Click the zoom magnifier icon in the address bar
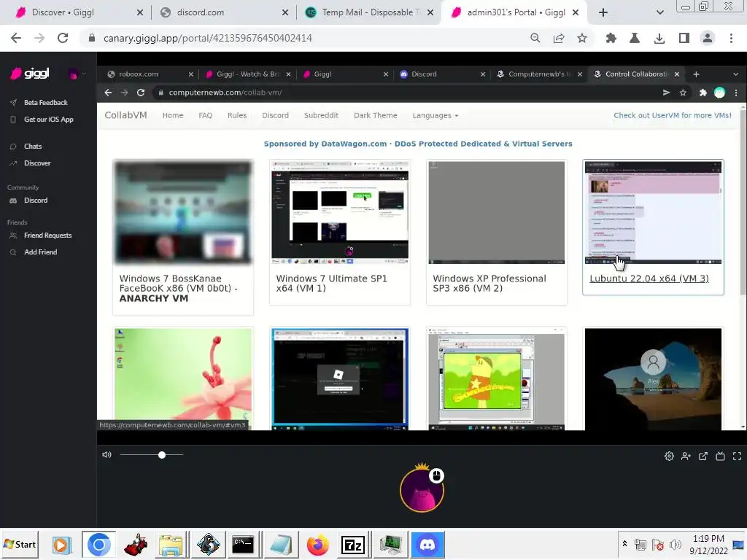This screenshot has width=747, height=560. click(x=535, y=38)
